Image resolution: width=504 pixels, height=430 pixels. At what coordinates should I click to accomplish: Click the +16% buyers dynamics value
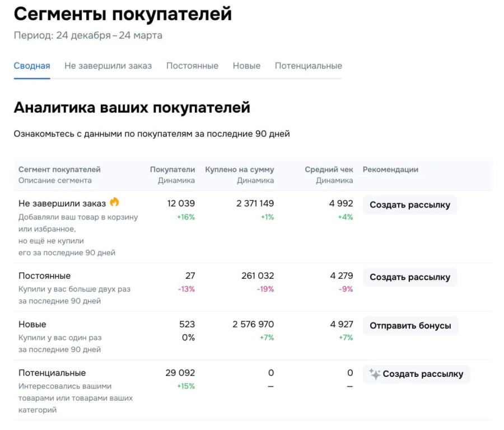point(186,217)
